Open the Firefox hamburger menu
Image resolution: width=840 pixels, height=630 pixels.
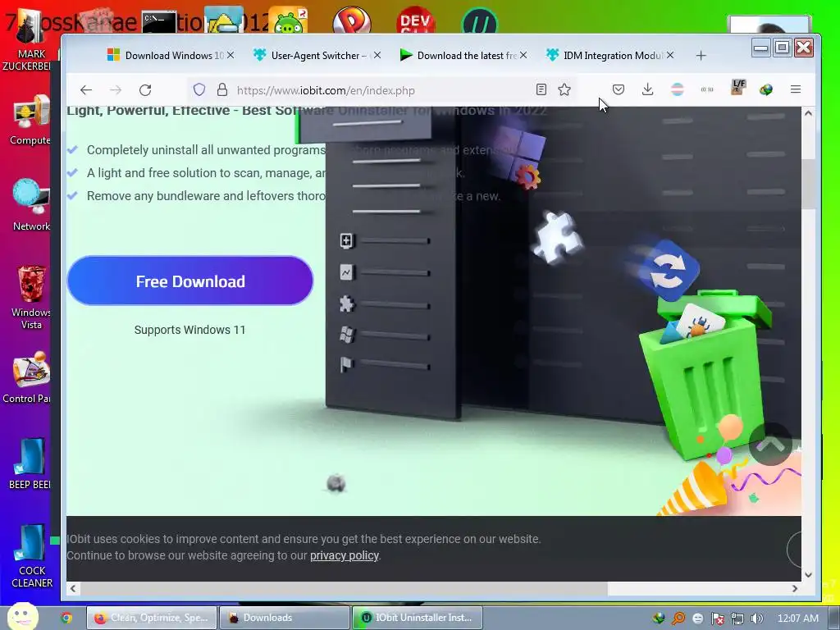click(x=796, y=89)
